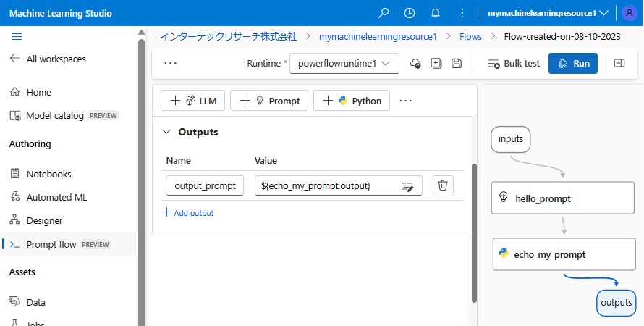Click Add output
Viewport: 644px width, 326px height.
[188, 213]
